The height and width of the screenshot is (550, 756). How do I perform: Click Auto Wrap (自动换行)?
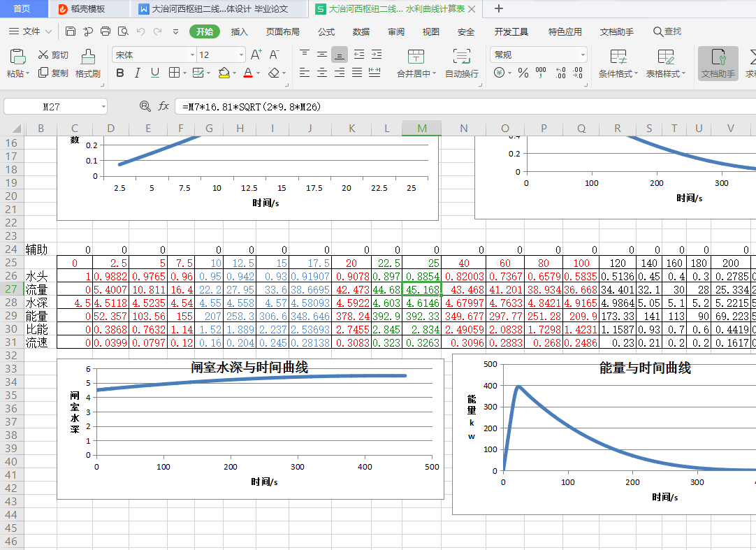pyautogui.click(x=461, y=63)
